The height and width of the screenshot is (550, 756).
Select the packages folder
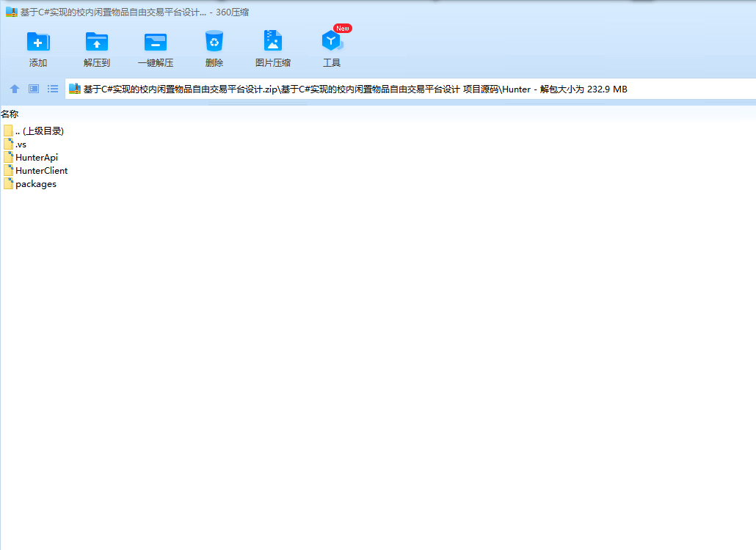30,183
